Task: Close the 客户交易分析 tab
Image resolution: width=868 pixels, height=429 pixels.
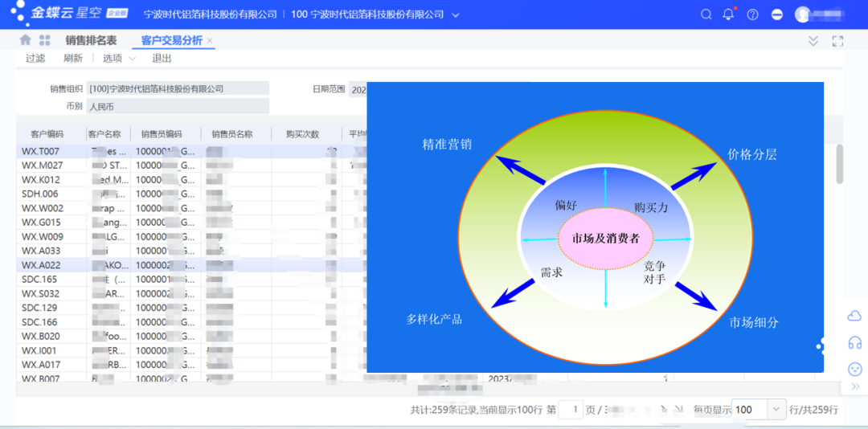Action: tap(210, 40)
